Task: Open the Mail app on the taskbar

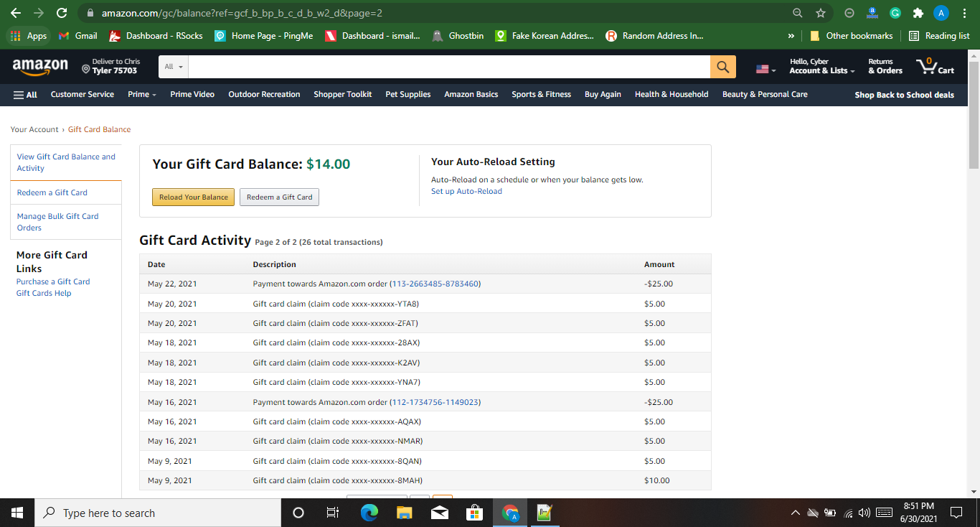Action: [x=440, y=513]
